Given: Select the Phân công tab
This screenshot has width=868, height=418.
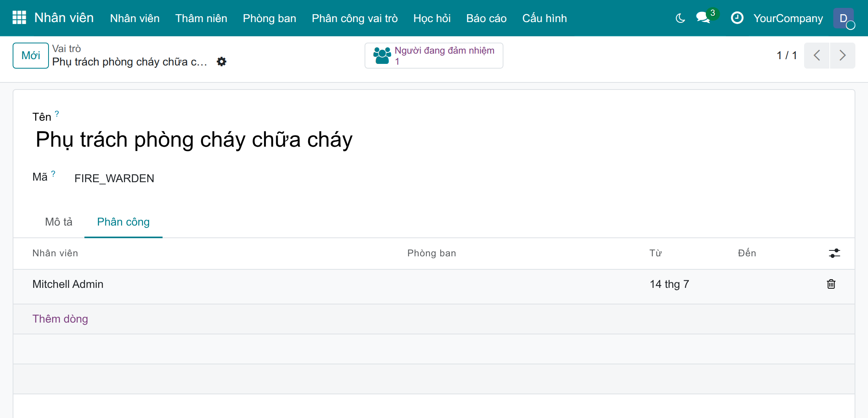Looking at the screenshot, I should tap(123, 222).
